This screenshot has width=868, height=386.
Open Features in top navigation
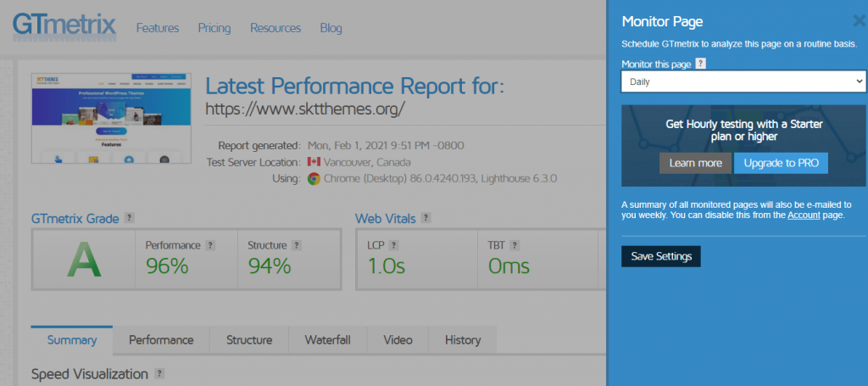click(158, 28)
